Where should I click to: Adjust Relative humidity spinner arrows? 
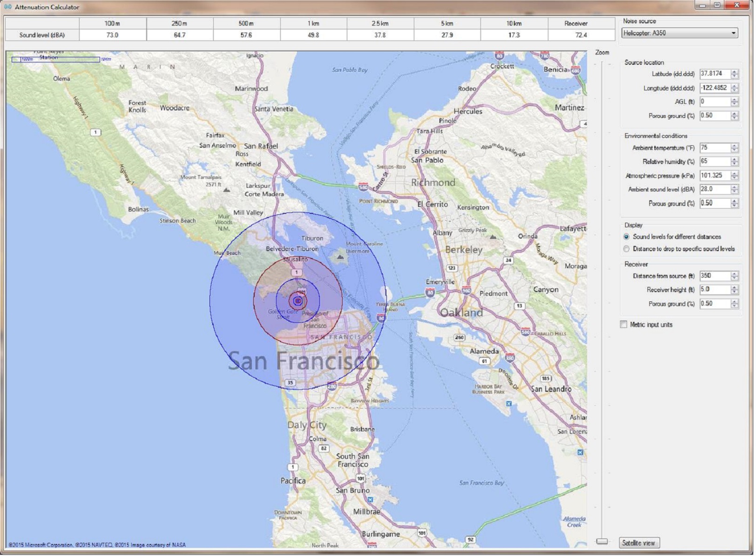click(x=735, y=162)
